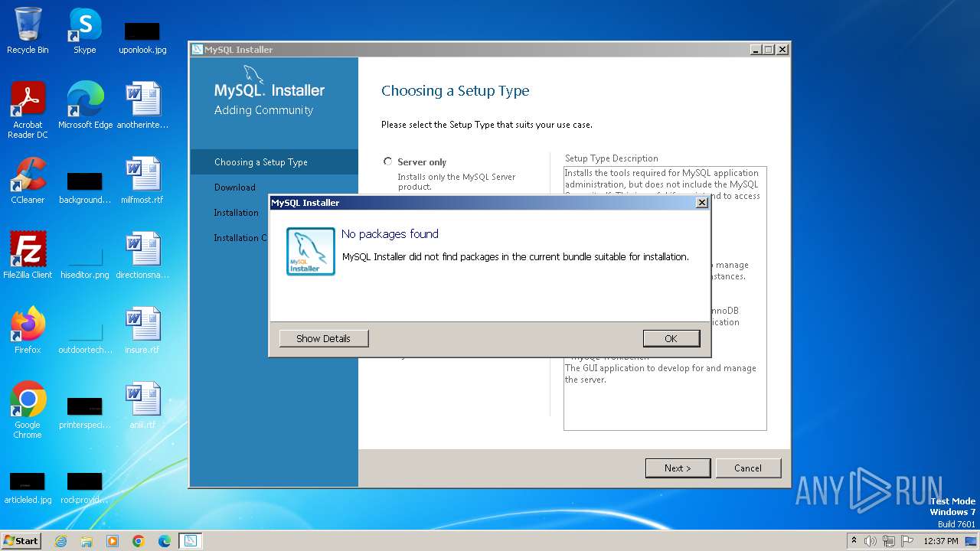Screen dimensions: 980x551
Task: Open Edge from the taskbar
Action: [165, 541]
